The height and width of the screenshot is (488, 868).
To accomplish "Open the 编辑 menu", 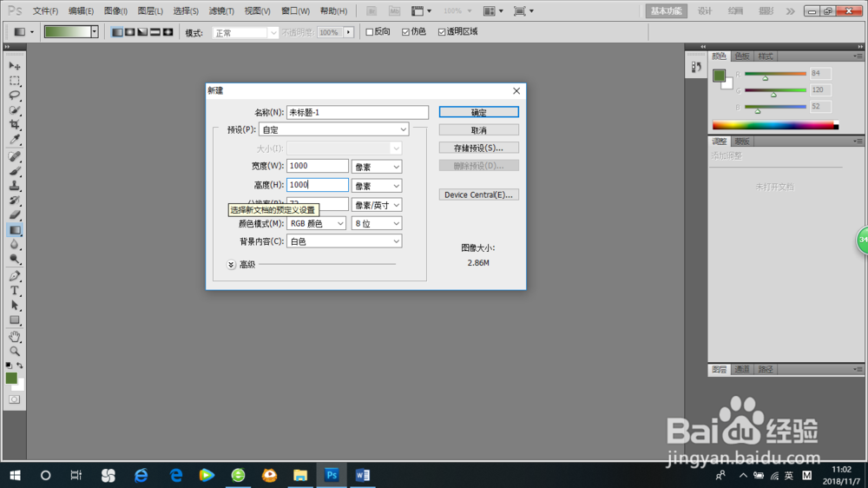I will click(x=81, y=11).
